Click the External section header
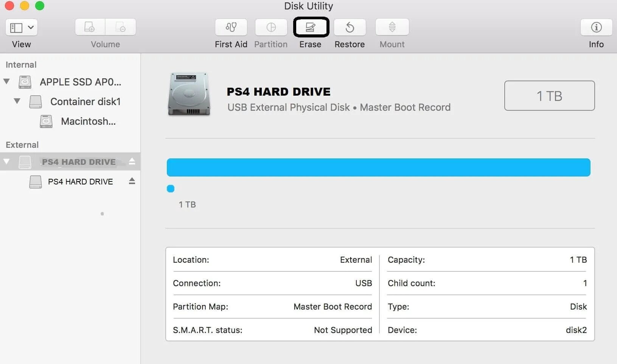The height and width of the screenshot is (364, 617). click(x=22, y=145)
